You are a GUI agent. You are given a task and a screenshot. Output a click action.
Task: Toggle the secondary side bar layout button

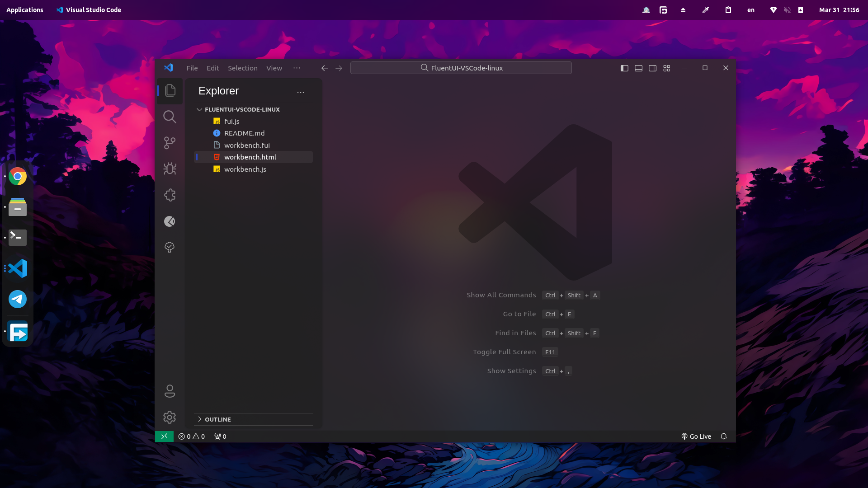(652, 68)
